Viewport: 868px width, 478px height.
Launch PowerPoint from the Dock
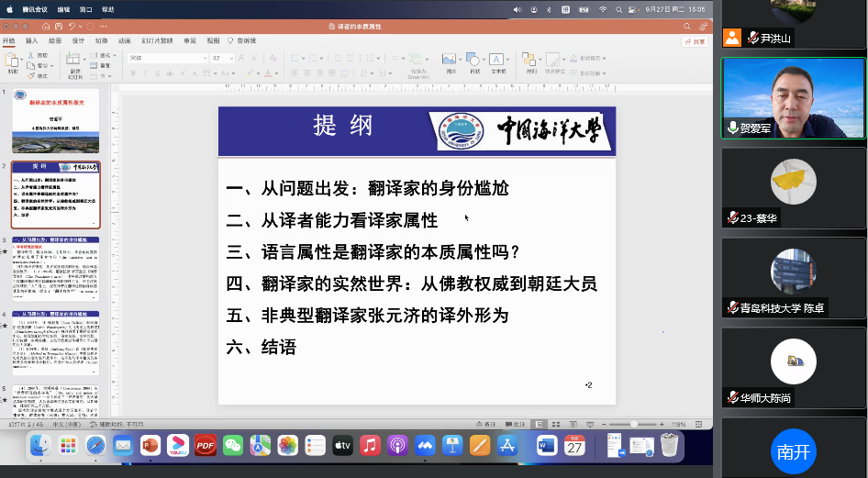pyautogui.click(x=150, y=446)
